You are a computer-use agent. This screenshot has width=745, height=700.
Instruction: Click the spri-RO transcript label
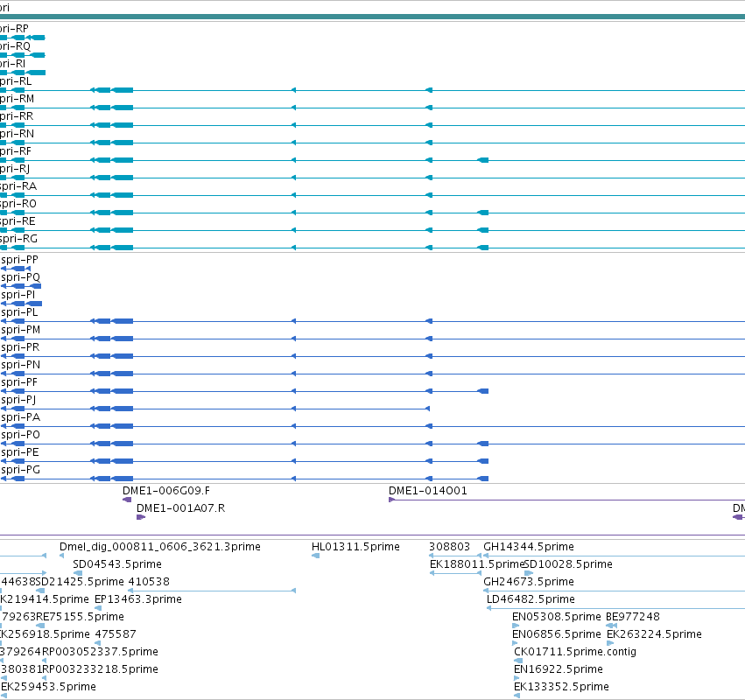(18, 204)
